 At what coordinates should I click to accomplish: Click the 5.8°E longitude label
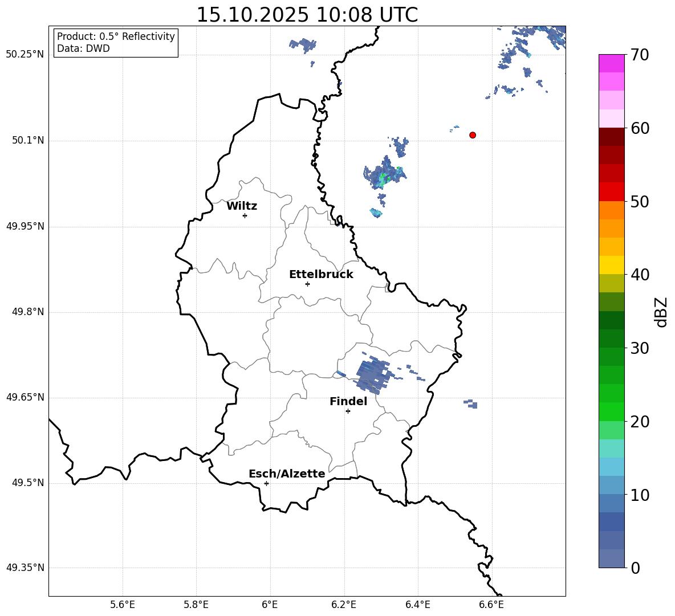196,605
